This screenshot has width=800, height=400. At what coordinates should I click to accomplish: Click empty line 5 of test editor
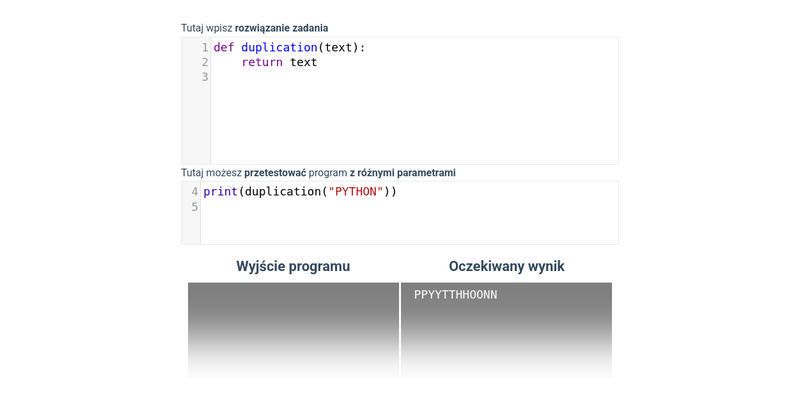coord(409,207)
